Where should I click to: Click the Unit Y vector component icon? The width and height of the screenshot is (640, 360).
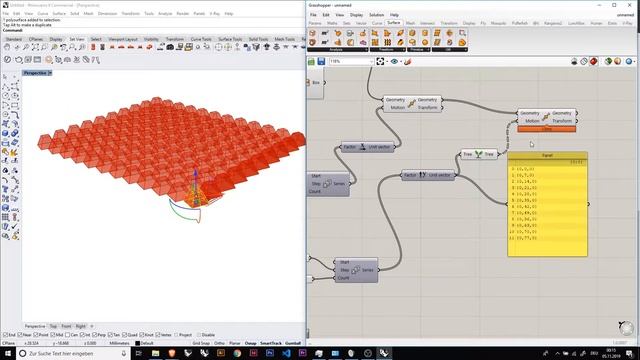422,175
